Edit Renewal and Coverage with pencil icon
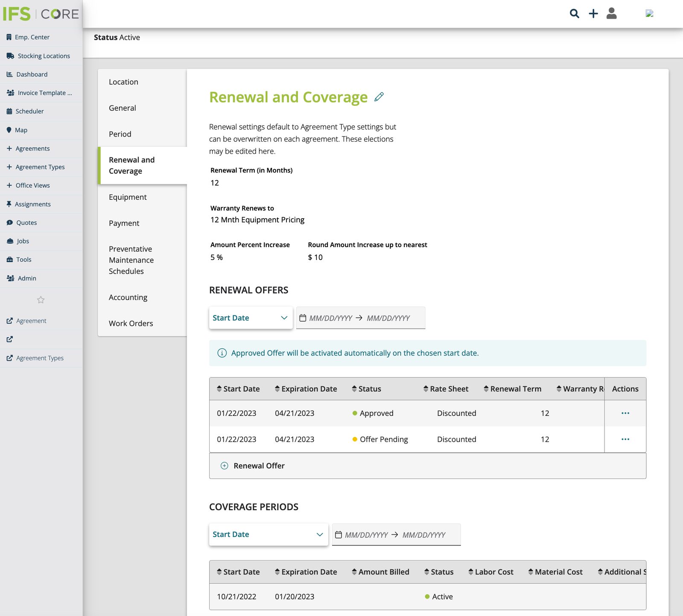683x616 pixels. pos(379,97)
